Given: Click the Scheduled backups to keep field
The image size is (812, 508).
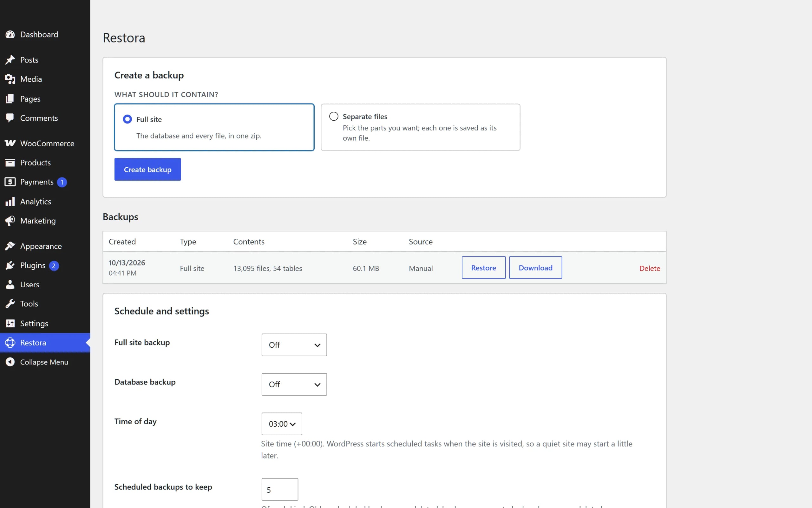Looking at the screenshot, I should coord(280,490).
